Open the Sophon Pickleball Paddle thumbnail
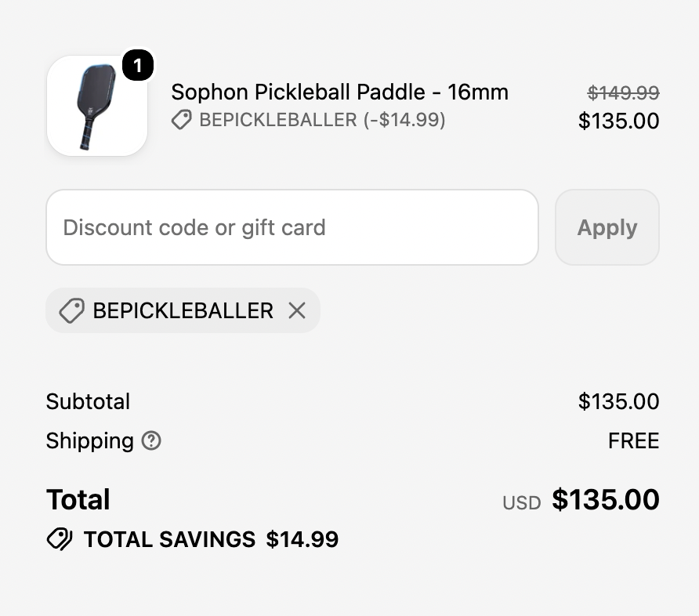 tap(97, 106)
